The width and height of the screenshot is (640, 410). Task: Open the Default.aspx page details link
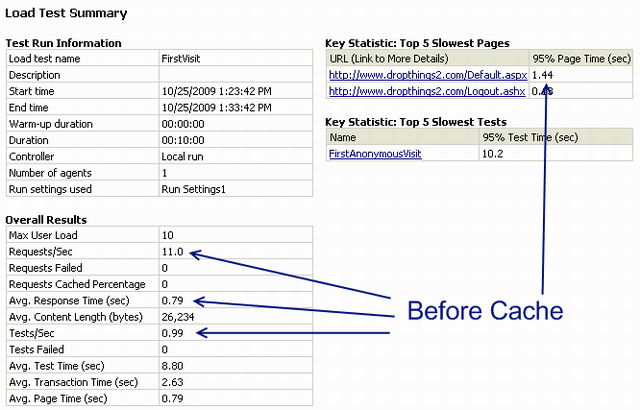(428, 75)
